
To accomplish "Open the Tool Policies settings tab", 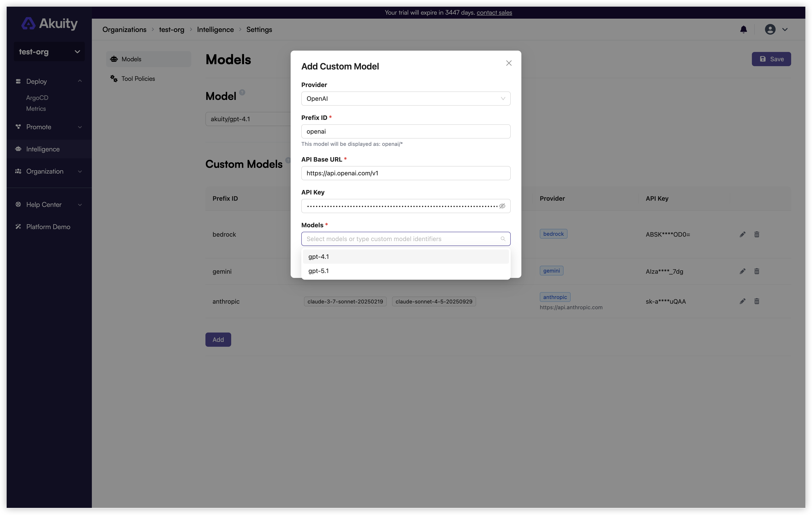I will coord(148,79).
